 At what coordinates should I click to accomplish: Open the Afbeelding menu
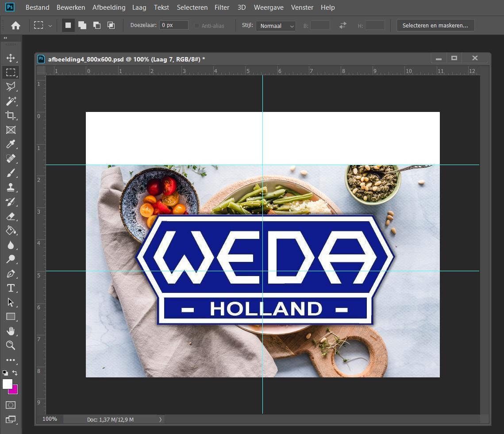[109, 8]
